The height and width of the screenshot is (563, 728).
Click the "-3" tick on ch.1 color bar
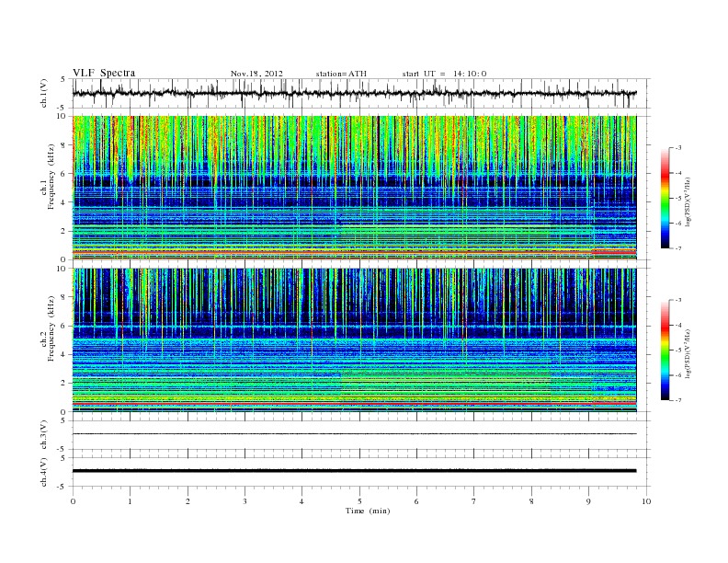[x=677, y=148]
